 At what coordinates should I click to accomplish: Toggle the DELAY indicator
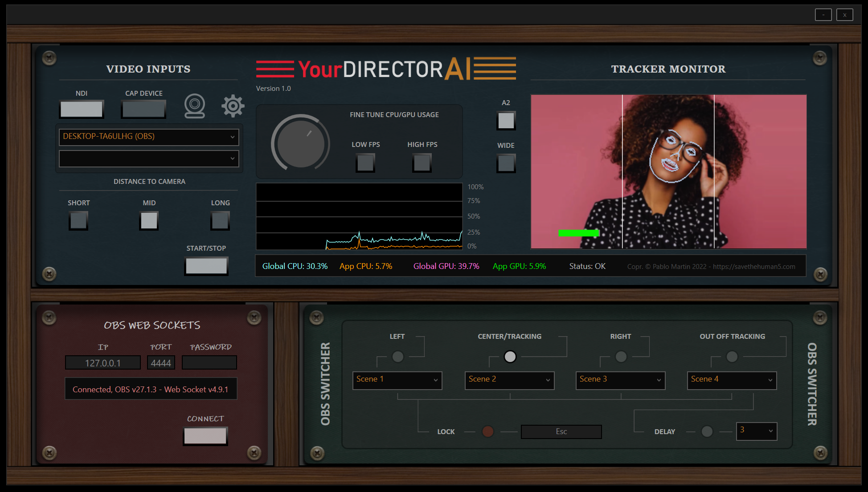pos(707,431)
